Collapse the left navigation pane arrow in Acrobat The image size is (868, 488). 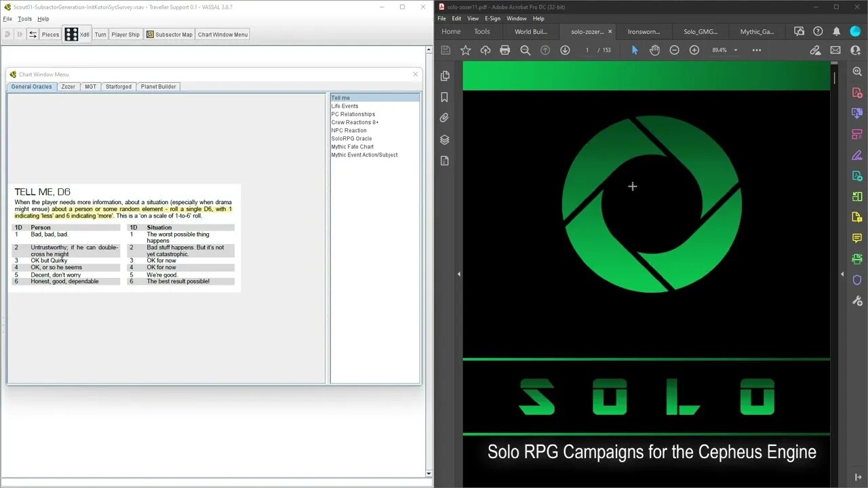click(x=459, y=274)
